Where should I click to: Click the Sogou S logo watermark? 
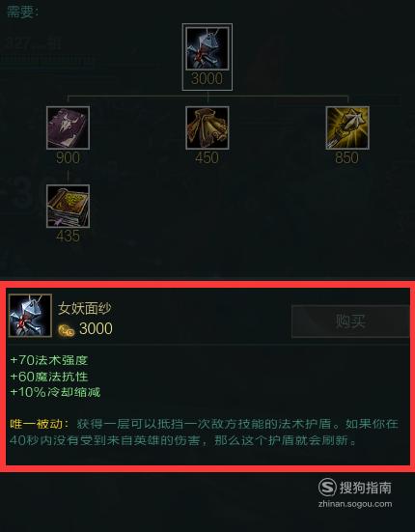tap(327, 488)
